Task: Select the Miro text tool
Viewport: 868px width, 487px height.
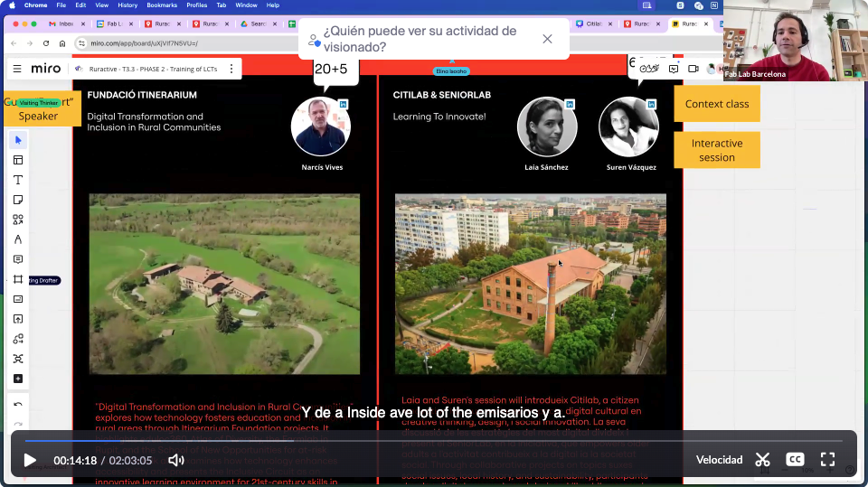Action: click(18, 180)
